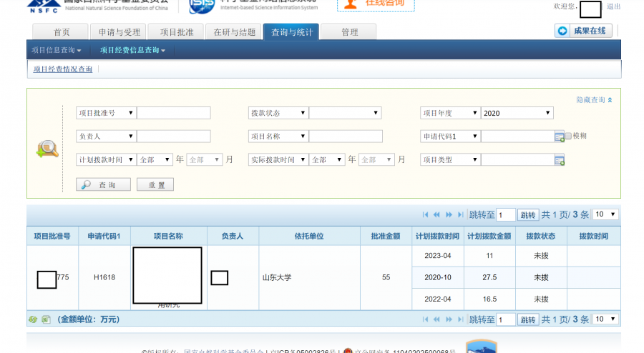Enable the 模糊 fuzzy match checkbox
This screenshot has height=353, width=644.
point(568,136)
